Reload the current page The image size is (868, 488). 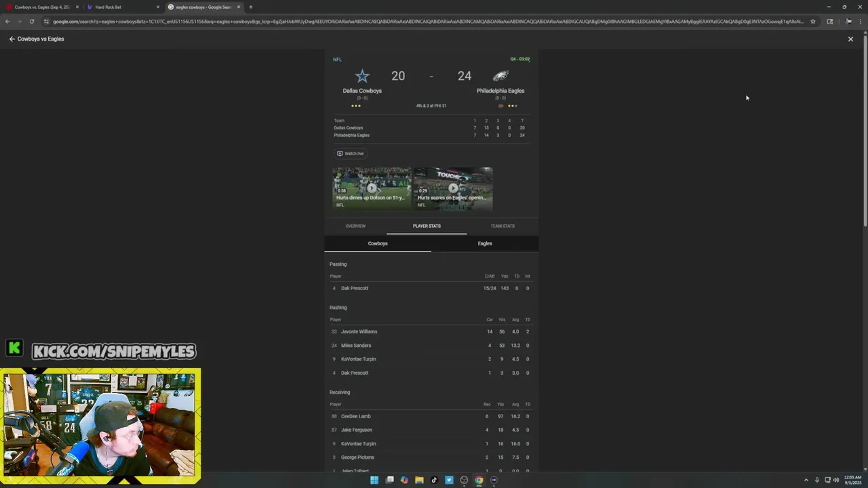(31, 21)
